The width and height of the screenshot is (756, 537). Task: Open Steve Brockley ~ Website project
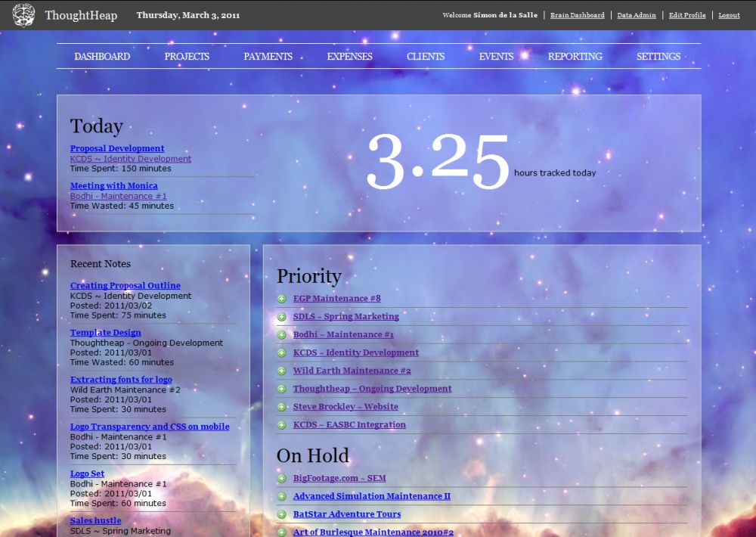(x=345, y=407)
